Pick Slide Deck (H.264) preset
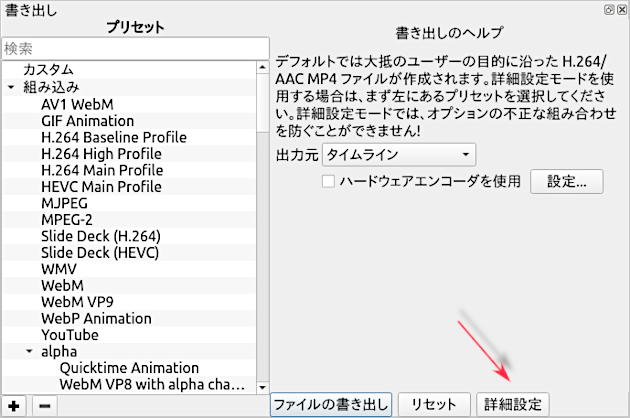The width and height of the screenshot is (630, 418). click(101, 236)
